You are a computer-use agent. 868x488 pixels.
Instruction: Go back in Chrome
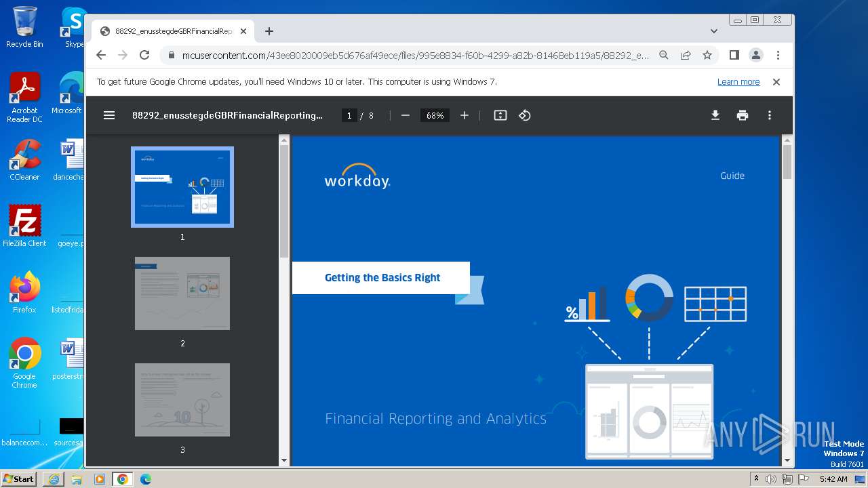click(101, 55)
